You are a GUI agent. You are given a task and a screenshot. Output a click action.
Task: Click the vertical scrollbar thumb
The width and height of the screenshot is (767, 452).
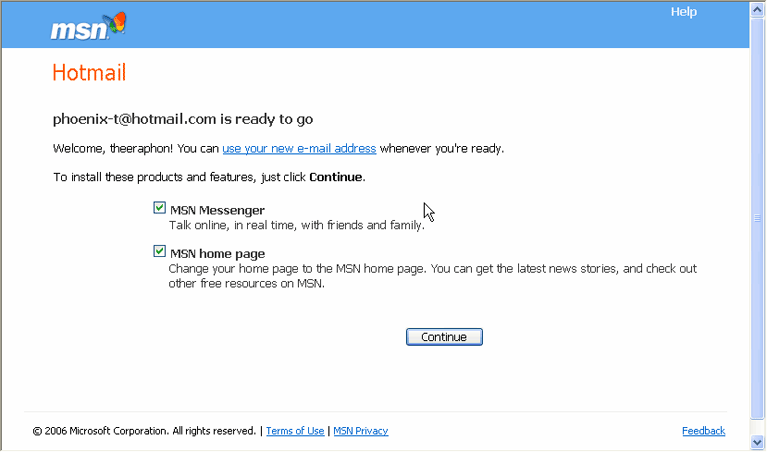click(x=757, y=218)
